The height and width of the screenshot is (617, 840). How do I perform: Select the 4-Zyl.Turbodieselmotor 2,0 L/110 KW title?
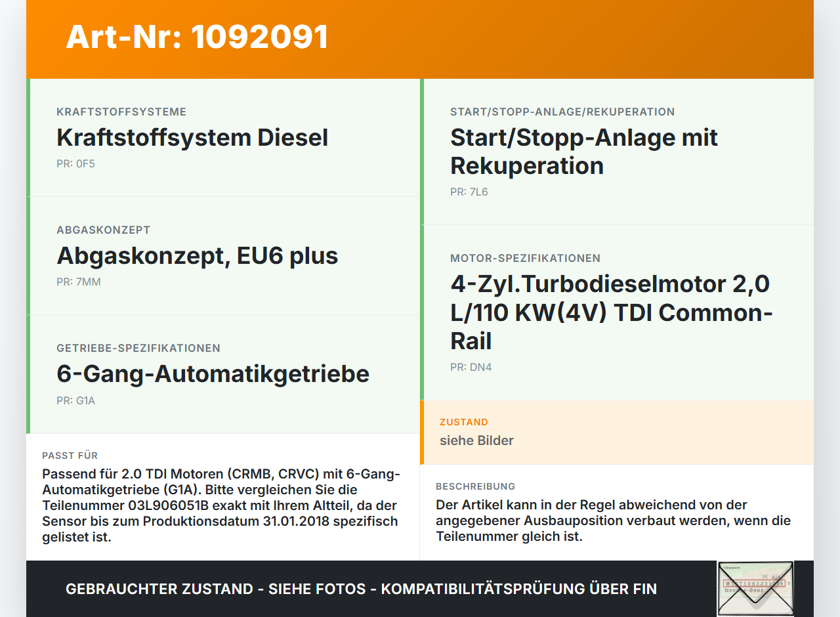click(x=612, y=312)
